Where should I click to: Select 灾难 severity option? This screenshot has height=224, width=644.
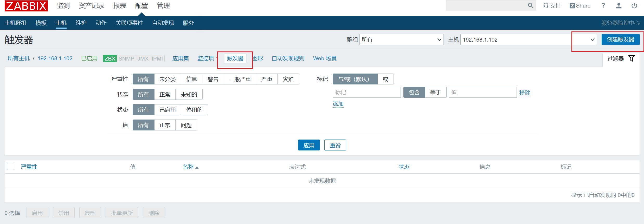288,79
